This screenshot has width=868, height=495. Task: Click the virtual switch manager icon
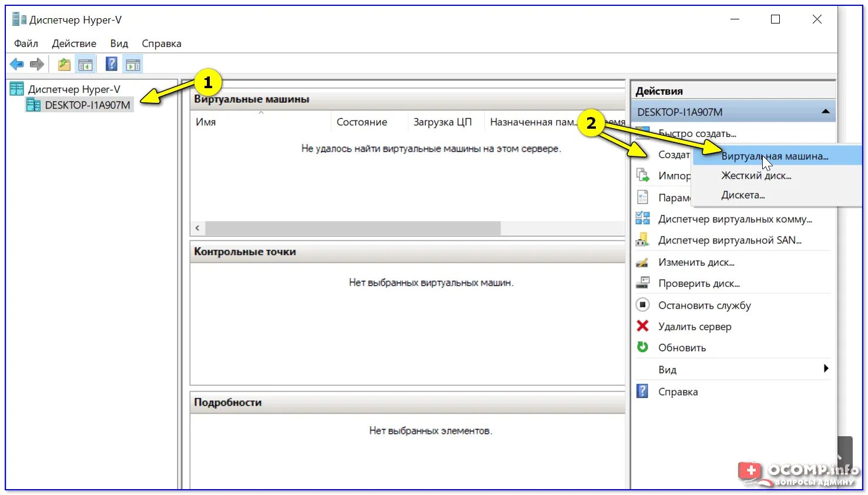(x=643, y=219)
